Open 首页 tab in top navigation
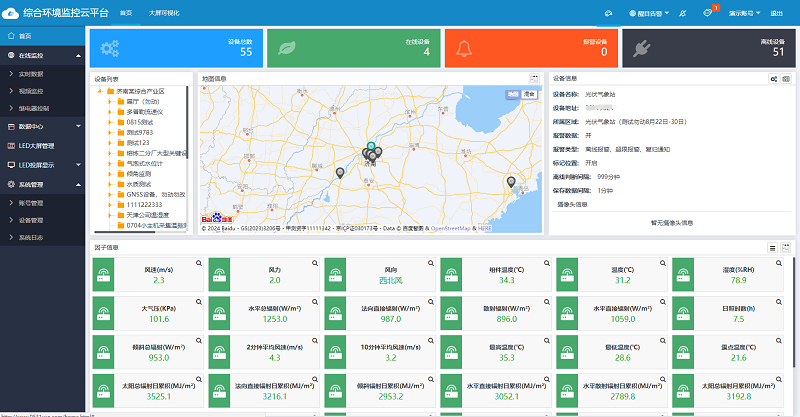This screenshot has height=417, width=800. [x=126, y=13]
